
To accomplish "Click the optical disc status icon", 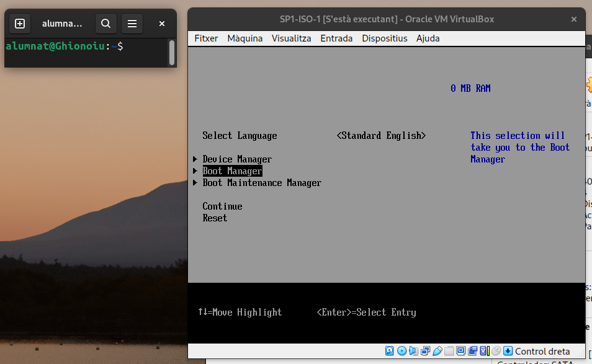I will point(401,351).
